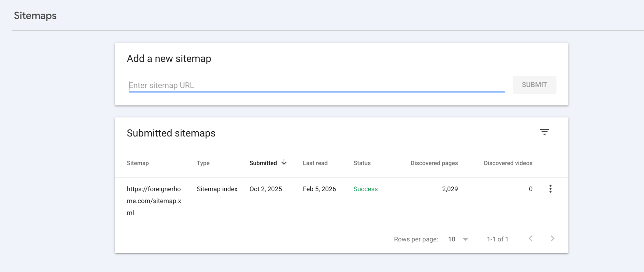Click the green Success status

point(365,189)
